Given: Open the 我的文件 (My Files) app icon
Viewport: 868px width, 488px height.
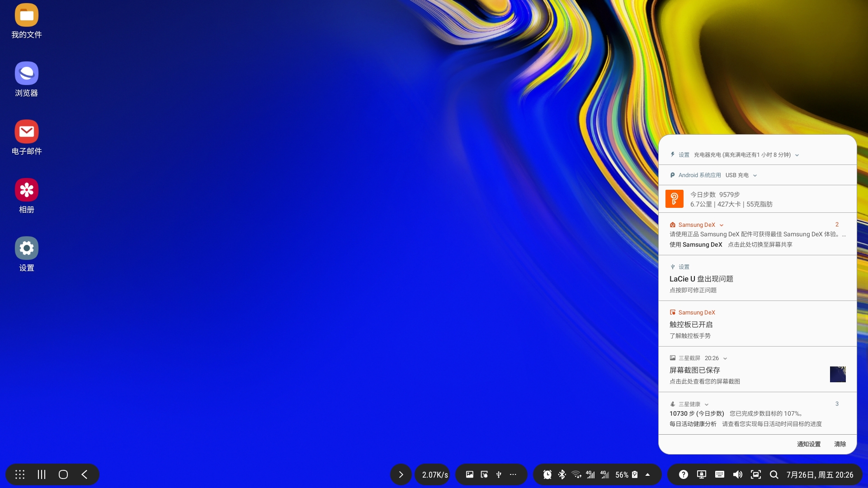Looking at the screenshot, I should 26,15.
